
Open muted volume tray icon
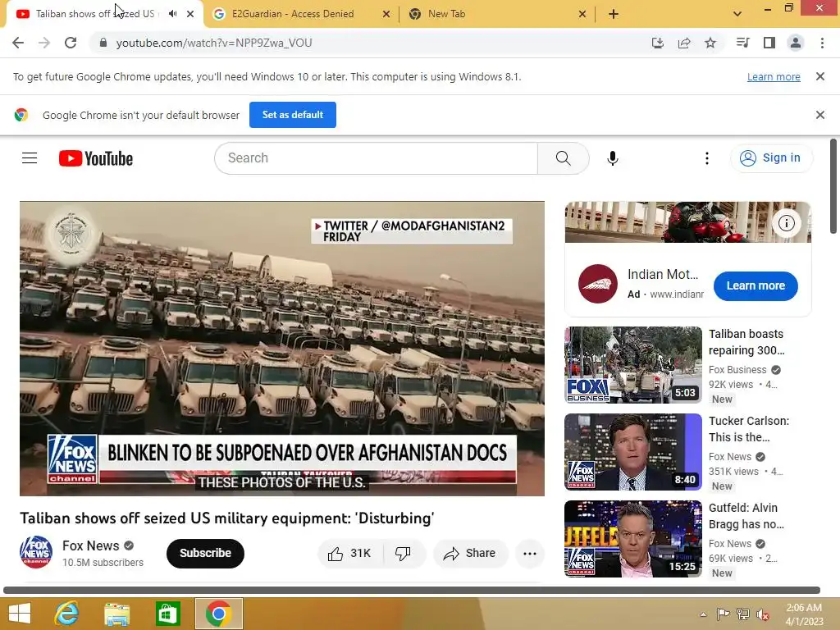coord(763,614)
